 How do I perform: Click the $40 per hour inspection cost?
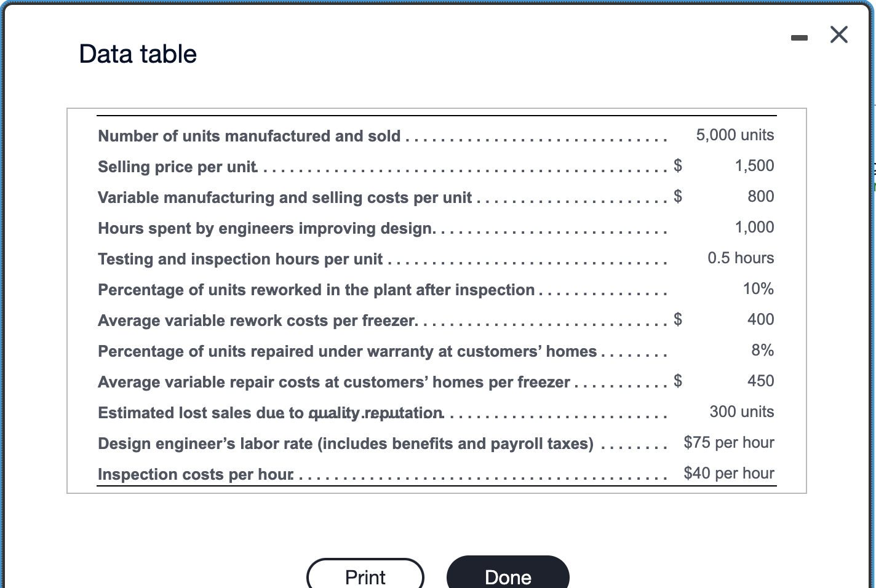(728, 473)
